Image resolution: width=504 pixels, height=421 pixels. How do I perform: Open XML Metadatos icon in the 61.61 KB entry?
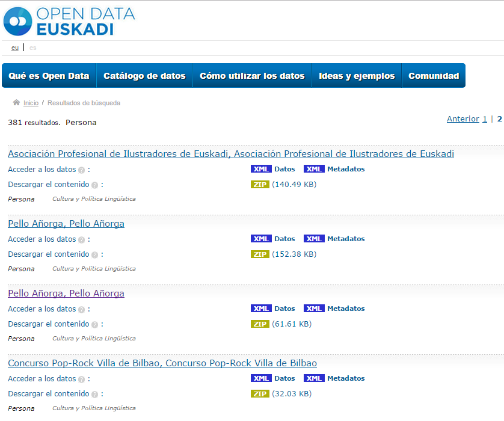pyautogui.click(x=314, y=309)
